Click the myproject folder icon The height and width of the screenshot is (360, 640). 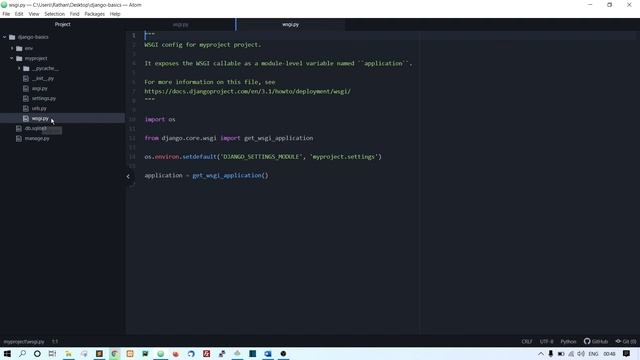point(19,58)
